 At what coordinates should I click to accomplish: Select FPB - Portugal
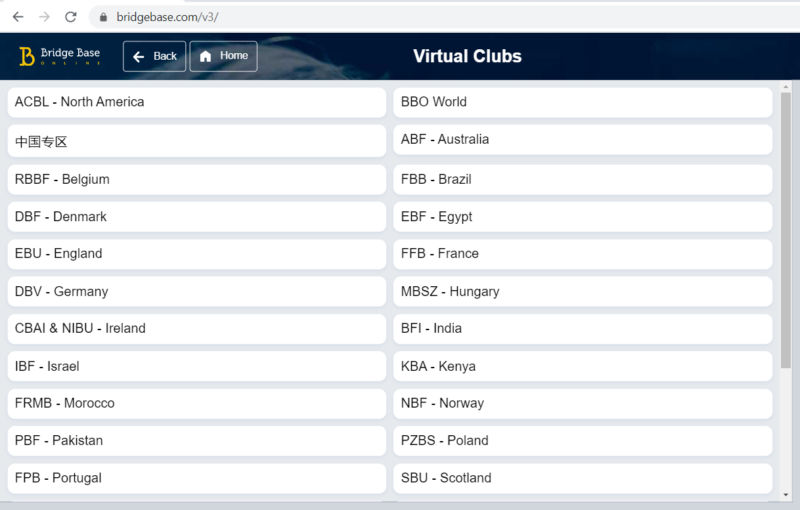(197, 478)
